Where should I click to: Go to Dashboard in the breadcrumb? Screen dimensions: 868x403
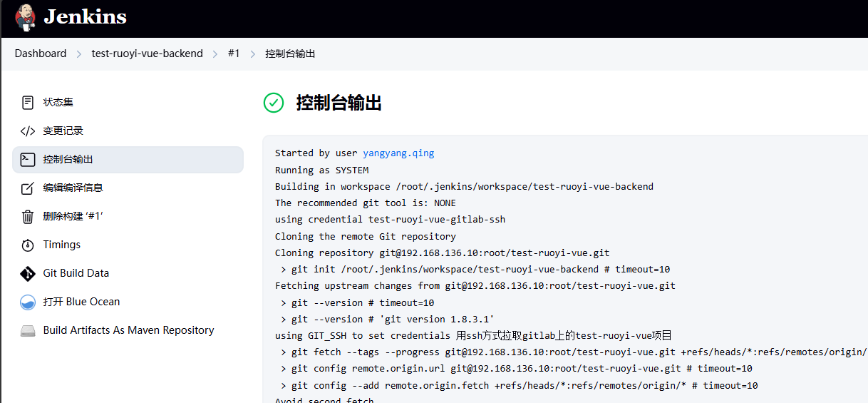pyautogui.click(x=41, y=53)
